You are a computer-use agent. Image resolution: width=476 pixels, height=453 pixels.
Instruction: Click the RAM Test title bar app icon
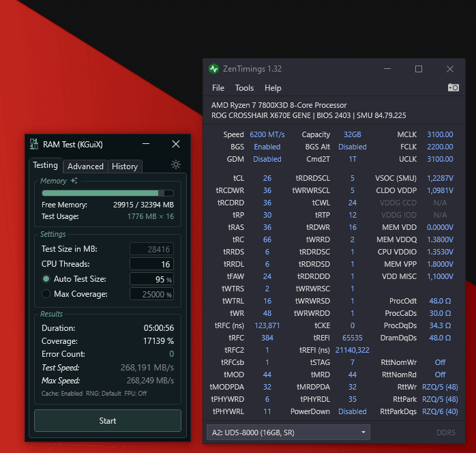[x=34, y=144]
